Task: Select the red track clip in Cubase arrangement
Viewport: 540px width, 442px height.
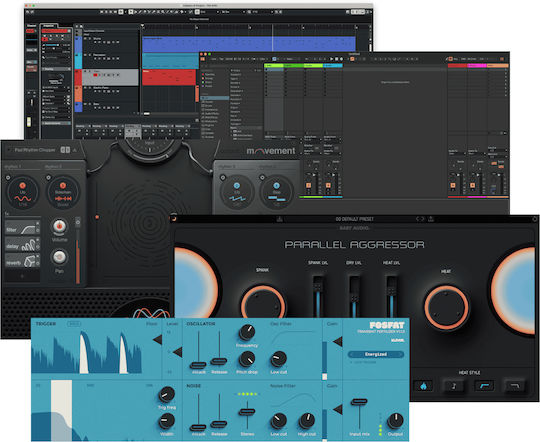Action: pos(169,77)
